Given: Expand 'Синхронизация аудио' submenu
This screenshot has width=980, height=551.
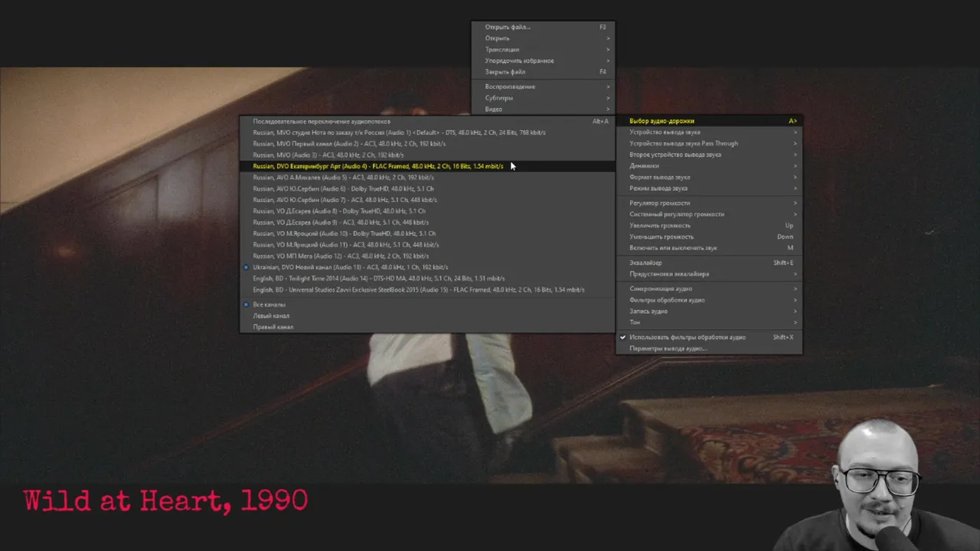Looking at the screenshot, I should click(710, 289).
